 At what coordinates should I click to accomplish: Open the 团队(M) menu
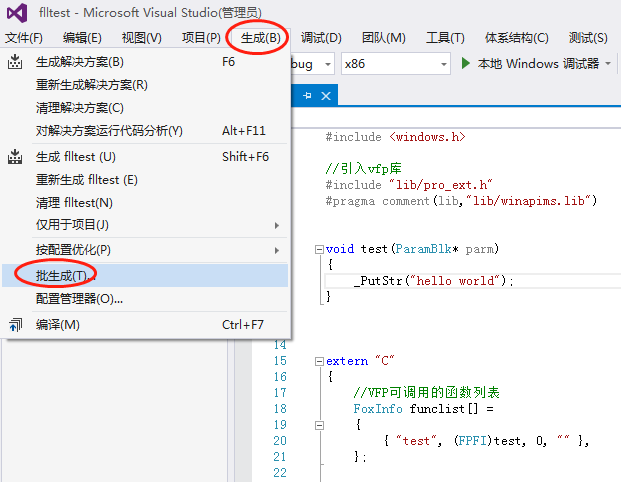pyautogui.click(x=384, y=38)
